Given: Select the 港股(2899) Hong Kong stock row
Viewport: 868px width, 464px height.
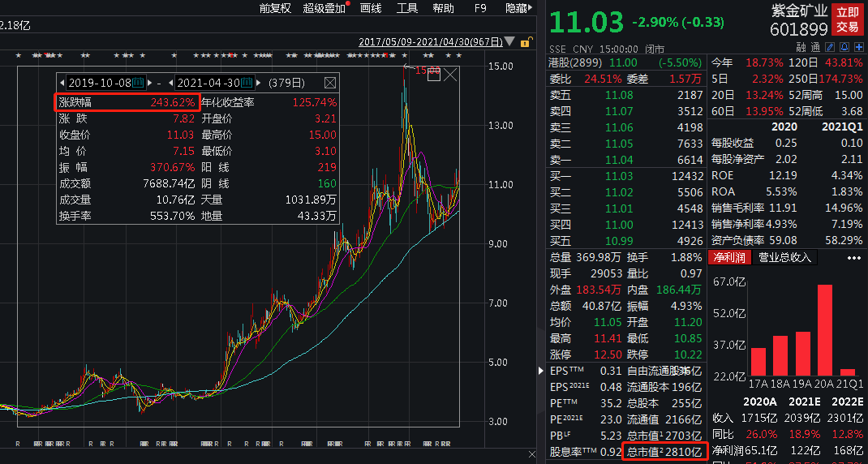Looking at the screenshot, I should (x=626, y=62).
